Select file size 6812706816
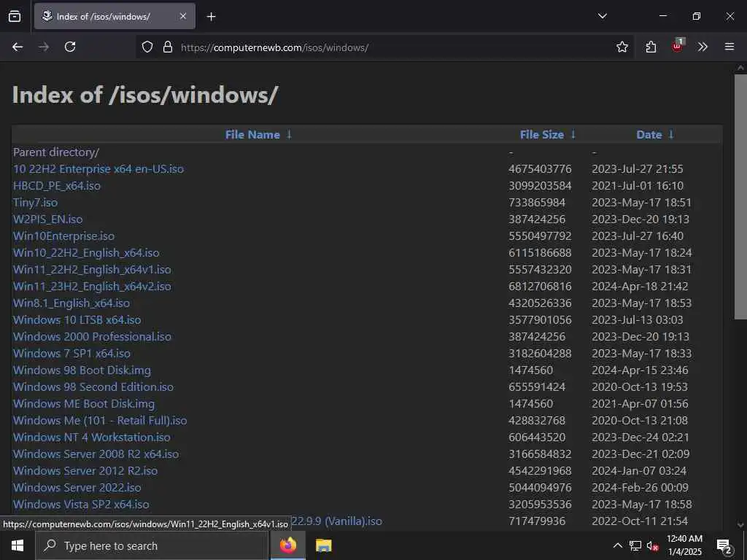The height and width of the screenshot is (560, 747). click(540, 286)
